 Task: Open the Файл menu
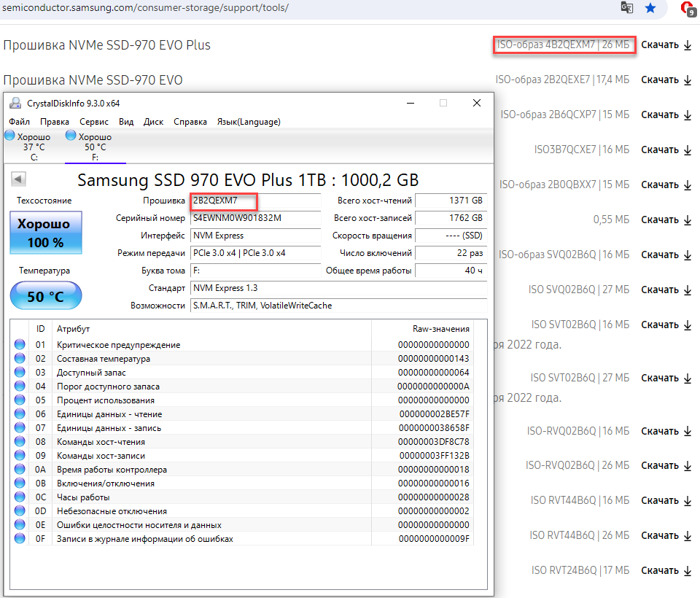coord(19,122)
